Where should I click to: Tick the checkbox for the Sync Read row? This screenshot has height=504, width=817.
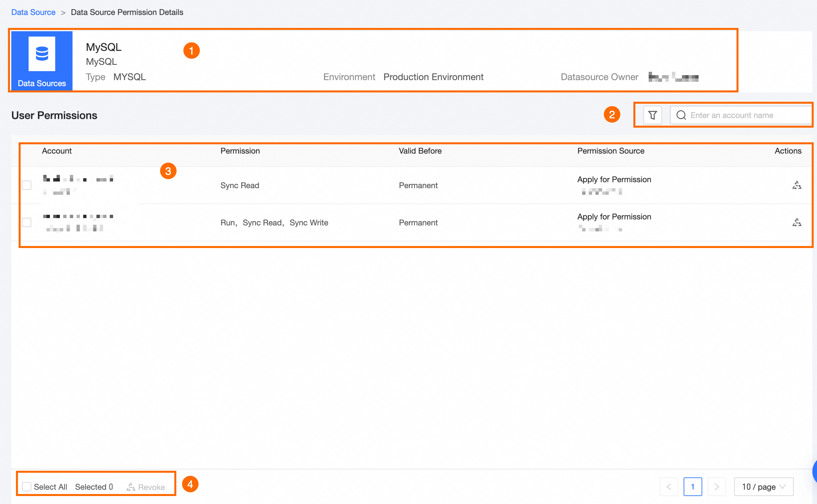tap(27, 185)
